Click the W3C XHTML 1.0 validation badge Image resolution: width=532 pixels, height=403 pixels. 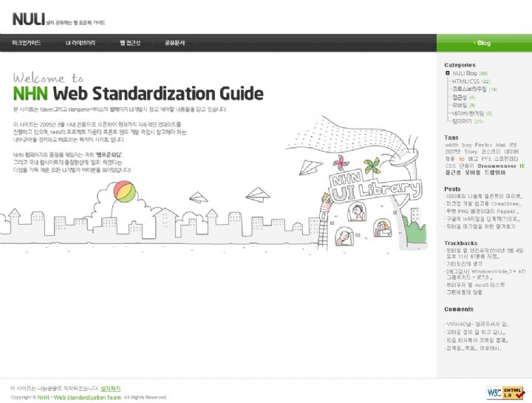click(x=505, y=392)
